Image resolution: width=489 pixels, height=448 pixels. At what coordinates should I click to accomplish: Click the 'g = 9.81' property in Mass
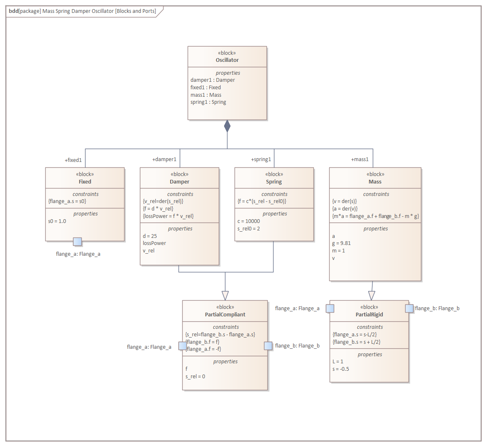[341, 243]
